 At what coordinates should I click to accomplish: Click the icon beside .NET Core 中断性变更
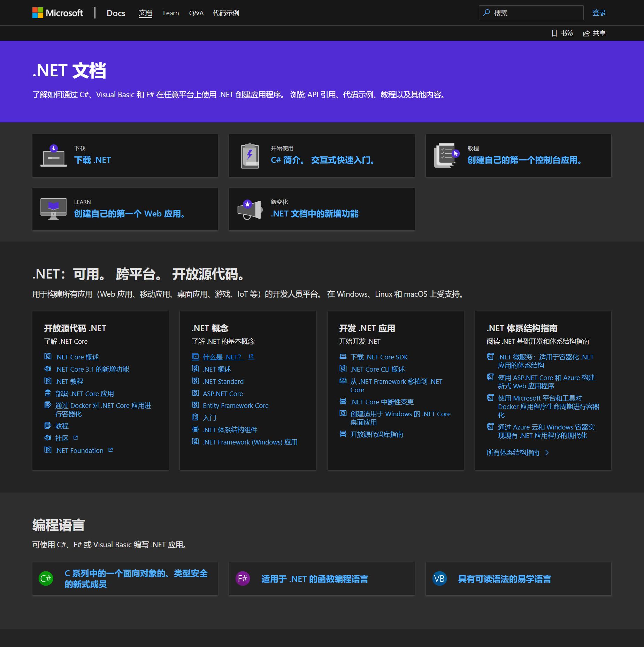[343, 401]
